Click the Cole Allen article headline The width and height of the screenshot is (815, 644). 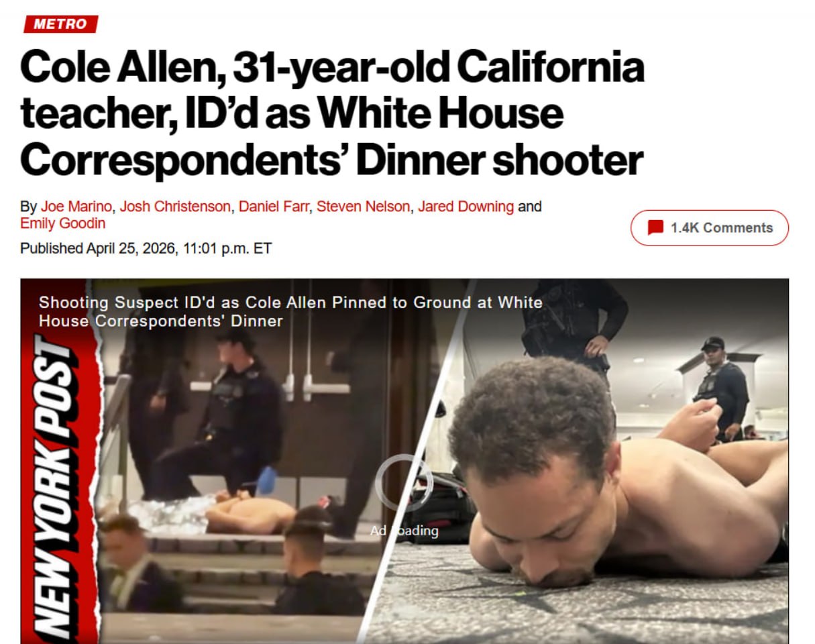click(332, 113)
